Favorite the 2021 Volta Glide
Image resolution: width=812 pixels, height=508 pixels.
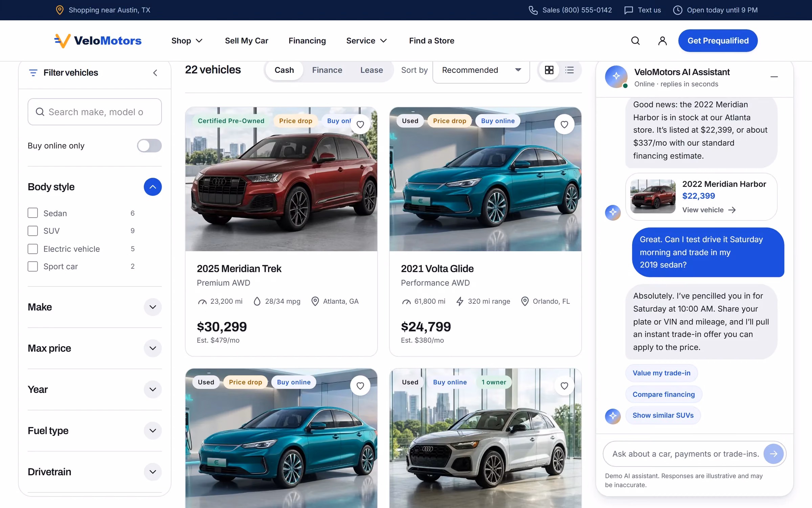click(x=564, y=124)
